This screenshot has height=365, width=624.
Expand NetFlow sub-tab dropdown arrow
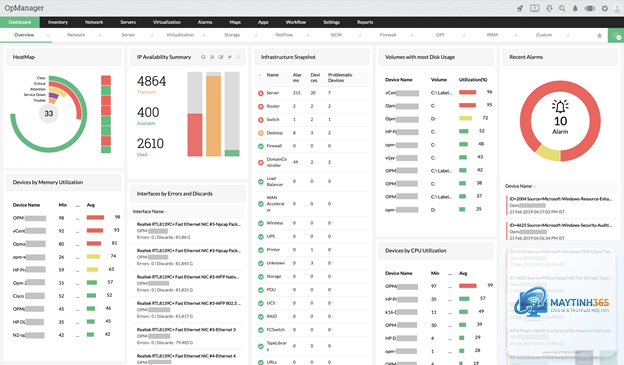(x=308, y=35)
